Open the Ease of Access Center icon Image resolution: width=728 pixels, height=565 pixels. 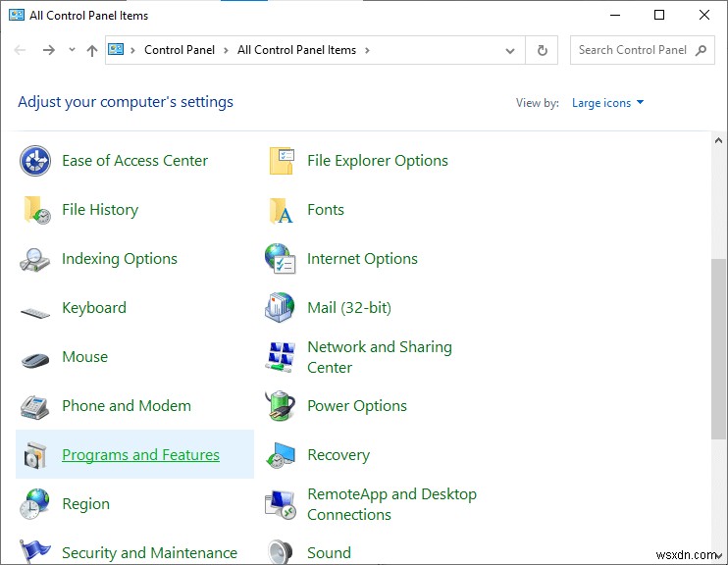[x=35, y=161]
